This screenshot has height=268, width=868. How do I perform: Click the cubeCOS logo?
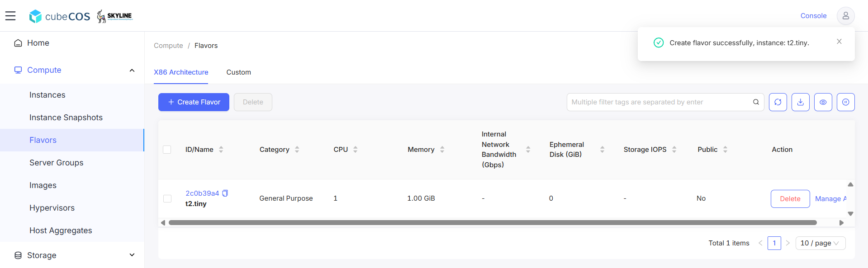coord(60,16)
